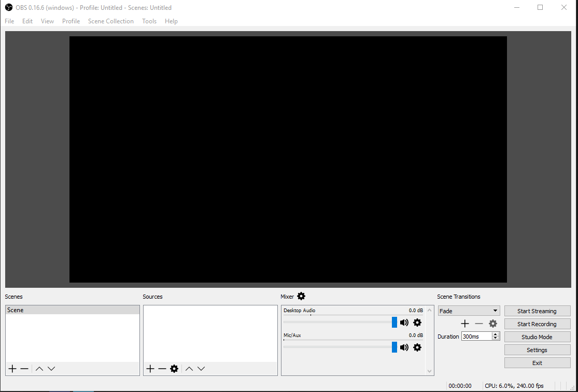578x392 pixels.
Task: Add a new scene with plus icon
Action: click(12, 368)
